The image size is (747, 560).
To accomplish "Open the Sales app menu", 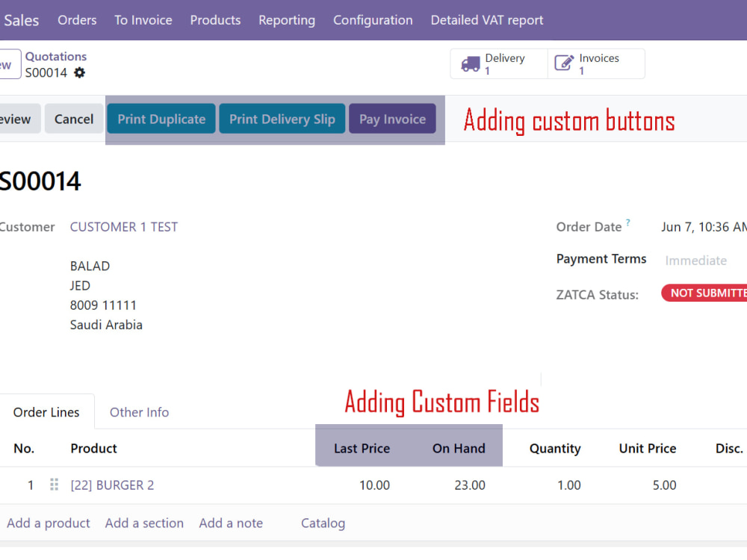I will point(22,20).
